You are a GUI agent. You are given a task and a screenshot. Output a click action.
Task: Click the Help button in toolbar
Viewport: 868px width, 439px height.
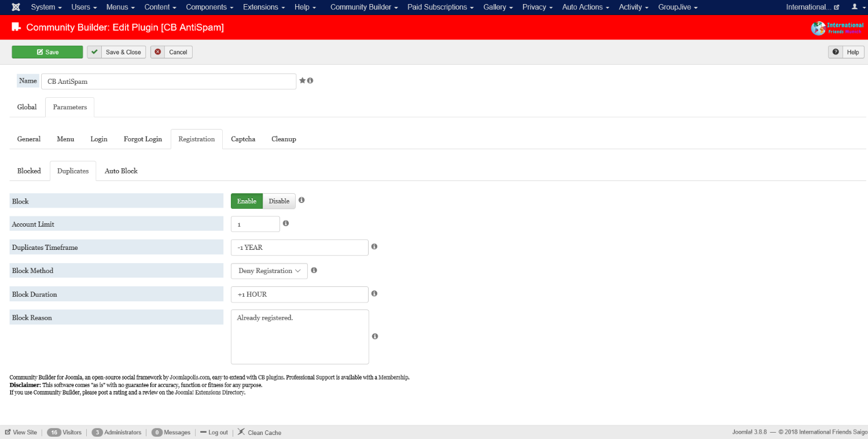(x=846, y=52)
